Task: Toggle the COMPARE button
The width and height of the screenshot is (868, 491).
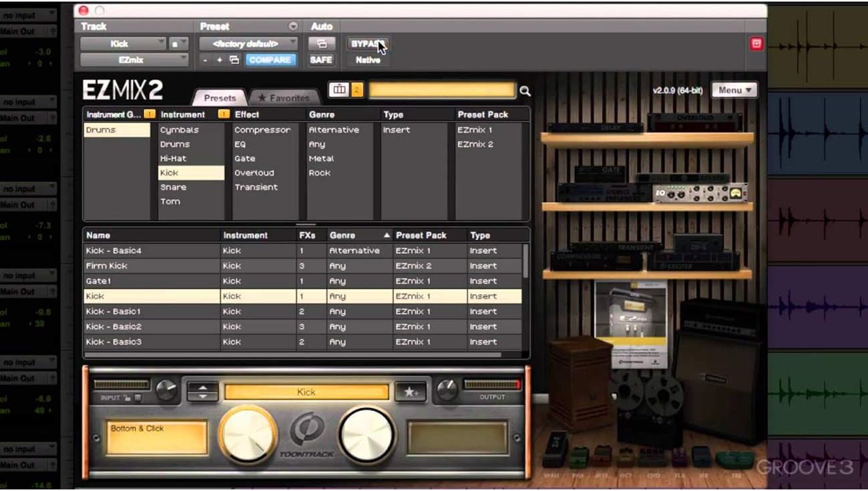Action: pos(270,60)
